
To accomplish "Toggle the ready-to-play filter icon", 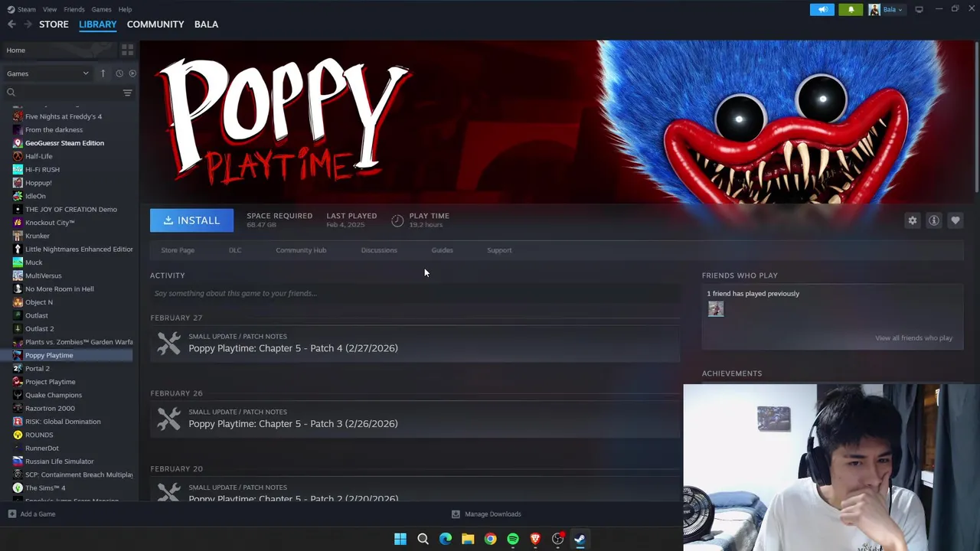I will [132, 73].
